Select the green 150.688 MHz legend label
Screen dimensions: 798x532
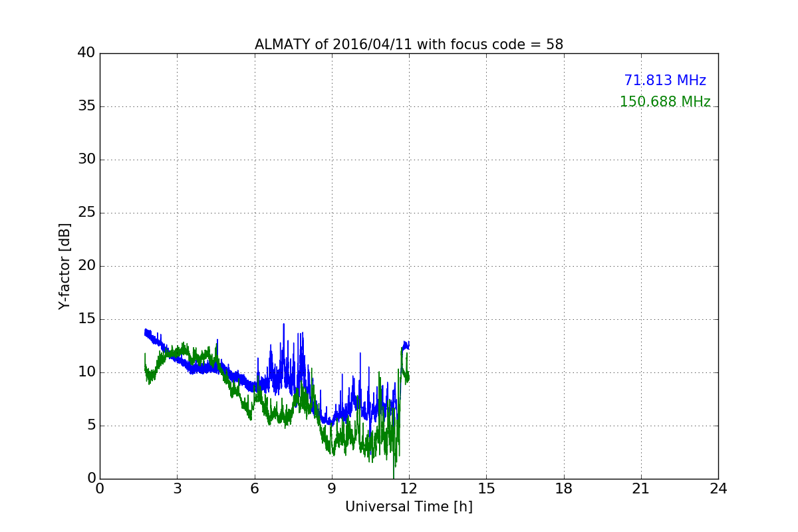[665, 102]
